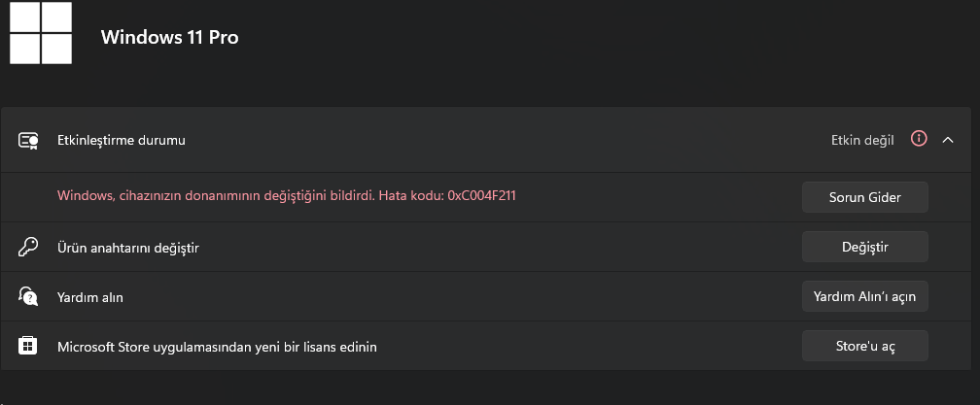Viewport: 980px width, 405px height.
Task: Select the Etkinleştirme durumu row label
Action: tap(122, 141)
